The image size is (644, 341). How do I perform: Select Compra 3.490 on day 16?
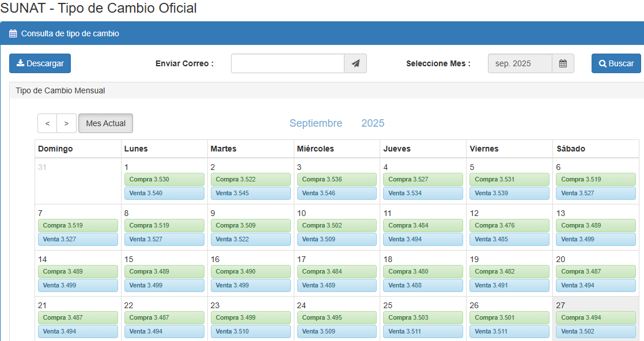coord(251,271)
